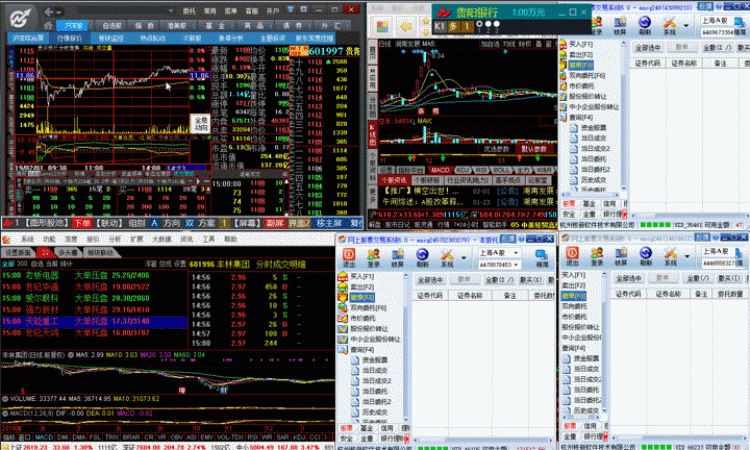Click 退出 icon in middle trading window
750x450 pixels.
(349, 258)
